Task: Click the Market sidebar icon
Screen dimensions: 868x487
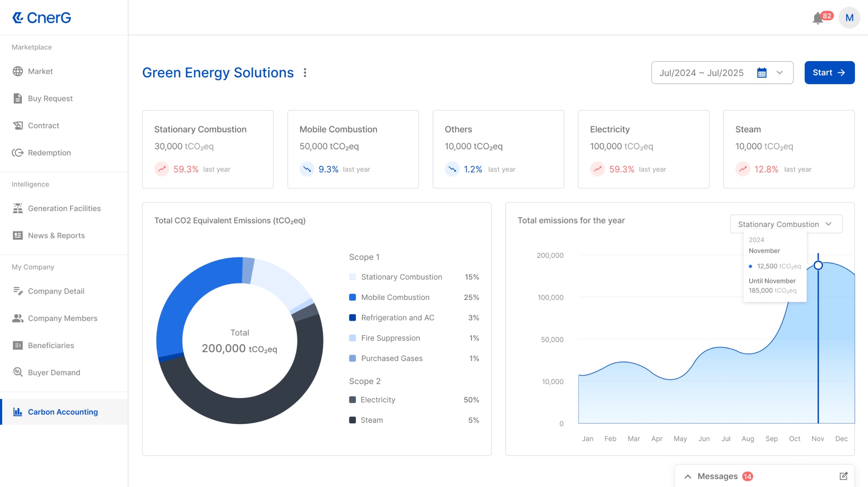Action: pyautogui.click(x=17, y=71)
